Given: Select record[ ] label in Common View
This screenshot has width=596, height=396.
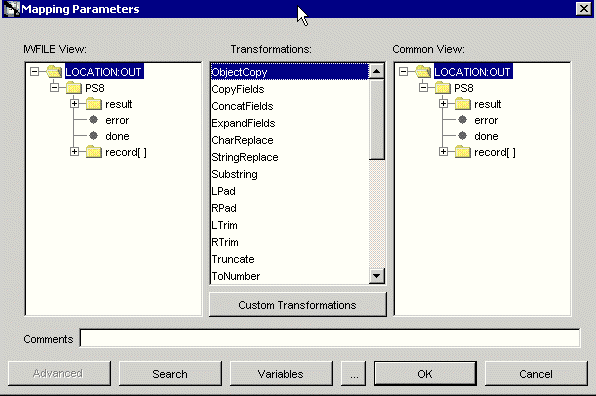Looking at the screenshot, I should click(x=495, y=152).
